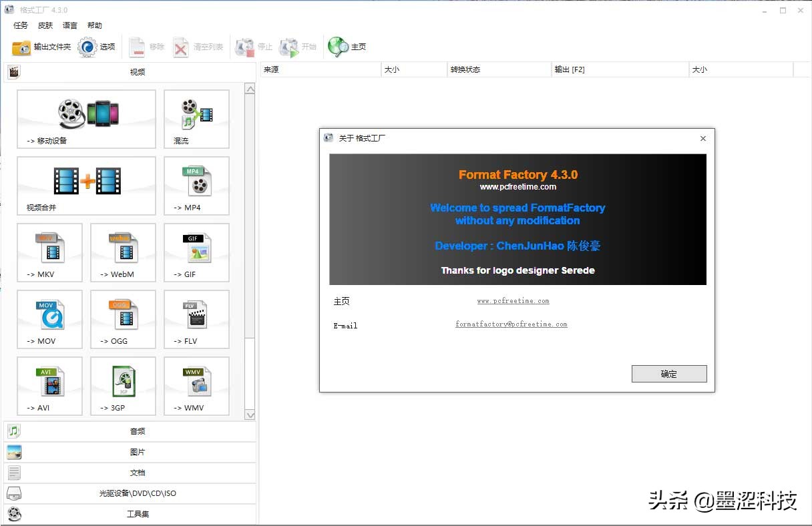Image resolution: width=812 pixels, height=526 pixels.
Task: Open the mux (混流) tool
Action: click(196, 119)
